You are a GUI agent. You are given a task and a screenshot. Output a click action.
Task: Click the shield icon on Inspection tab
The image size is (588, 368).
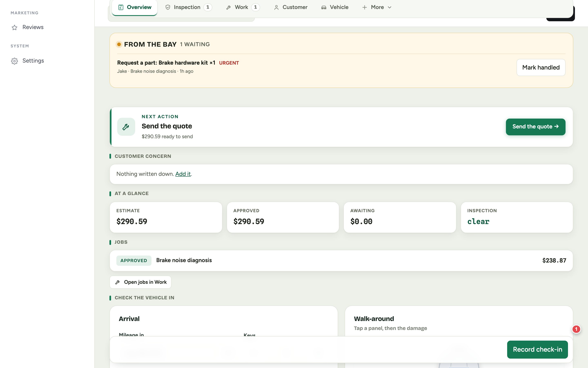[168, 7]
